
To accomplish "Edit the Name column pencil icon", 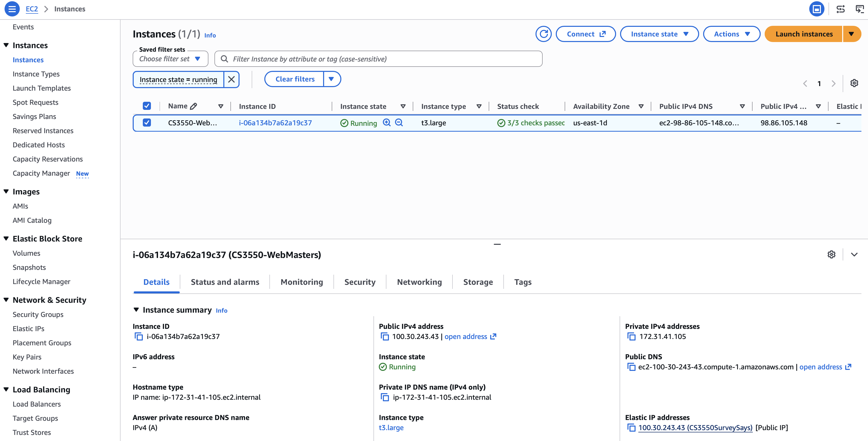I will [193, 107].
